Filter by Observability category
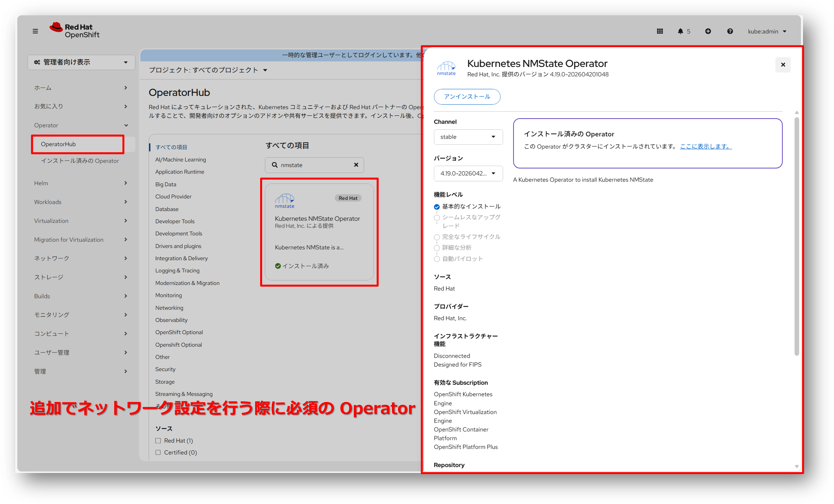The height and width of the screenshot is (504, 834). [171, 320]
